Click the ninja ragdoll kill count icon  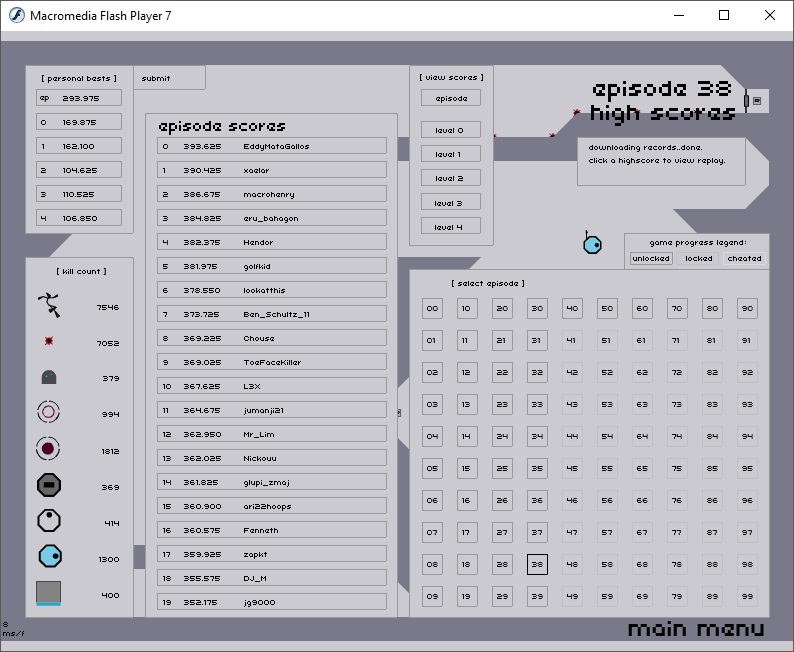(49, 306)
